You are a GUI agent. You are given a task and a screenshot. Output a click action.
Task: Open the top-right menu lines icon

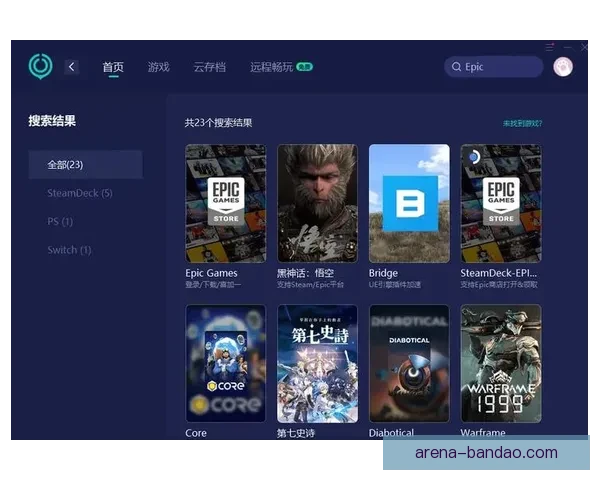(x=550, y=47)
